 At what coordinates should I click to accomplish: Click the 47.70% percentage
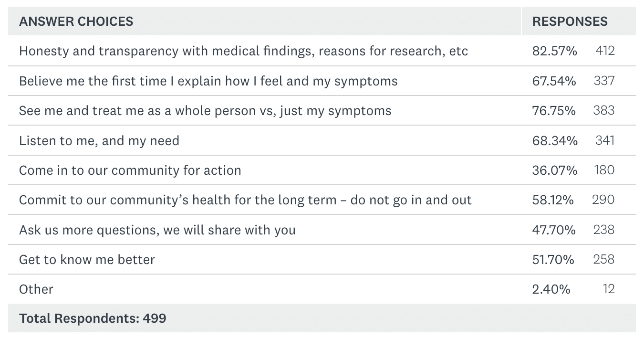(x=554, y=230)
